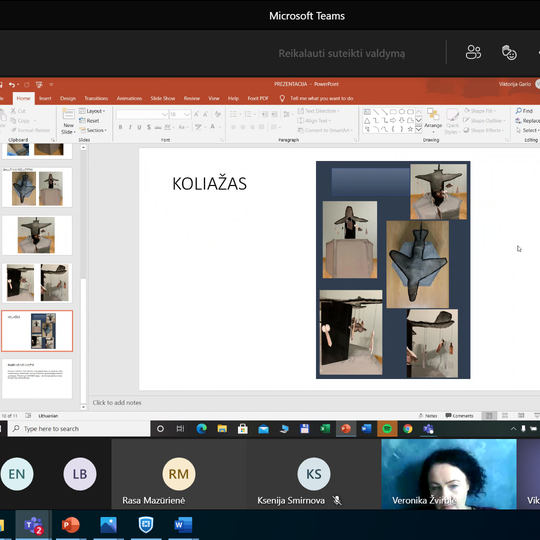Image resolution: width=540 pixels, height=540 pixels.
Task: Open the View ribbon tab
Action: (x=214, y=98)
